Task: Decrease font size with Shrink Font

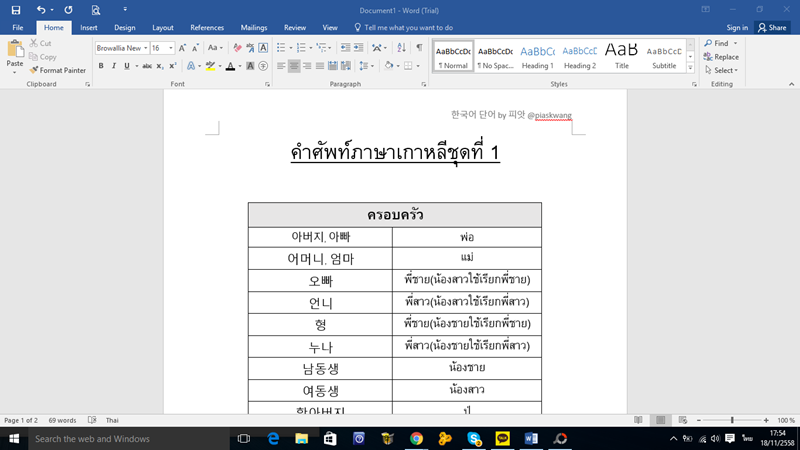Action: pyautogui.click(x=195, y=48)
